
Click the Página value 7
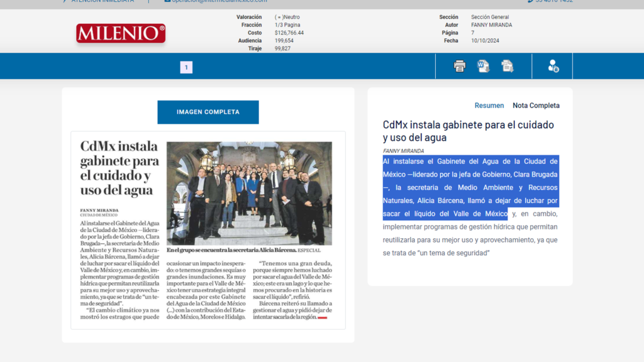tap(473, 33)
